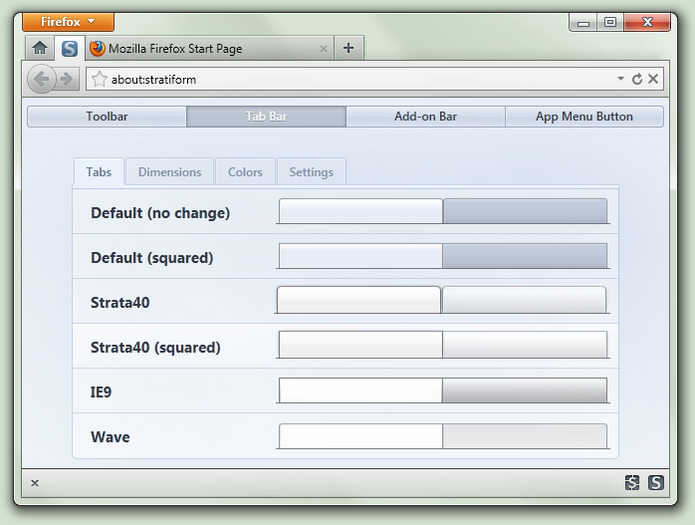Image resolution: width=695 pixels, height=525 pixels.
Task: Reload the page with the refresh icon
Action: pos(637,79)
